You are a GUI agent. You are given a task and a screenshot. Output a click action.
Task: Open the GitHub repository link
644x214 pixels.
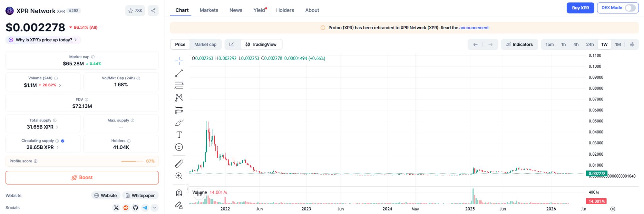pyautogui.click(x=136, y=208)
